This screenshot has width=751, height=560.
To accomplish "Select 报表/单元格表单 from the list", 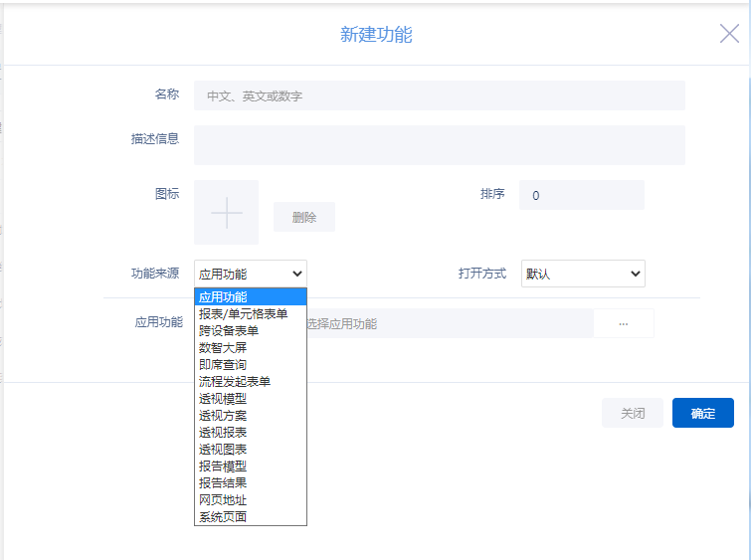I will (x=243, y=313).
